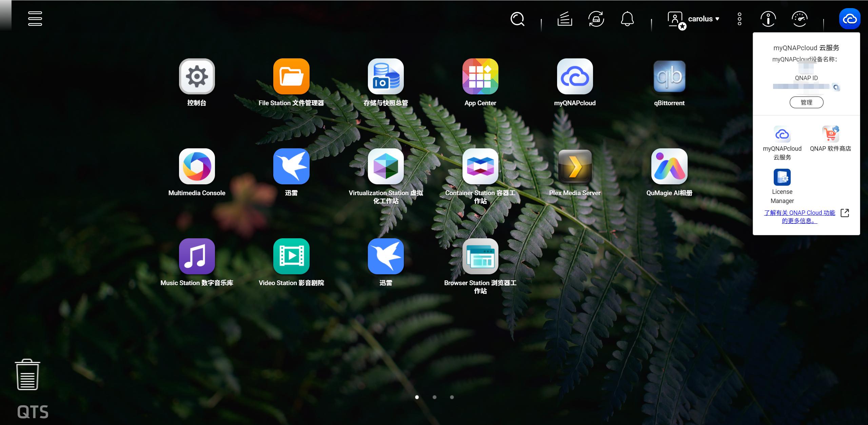Open the three-dot more options menu
This screenshot has width=868, height=425.
click(739, 19)
